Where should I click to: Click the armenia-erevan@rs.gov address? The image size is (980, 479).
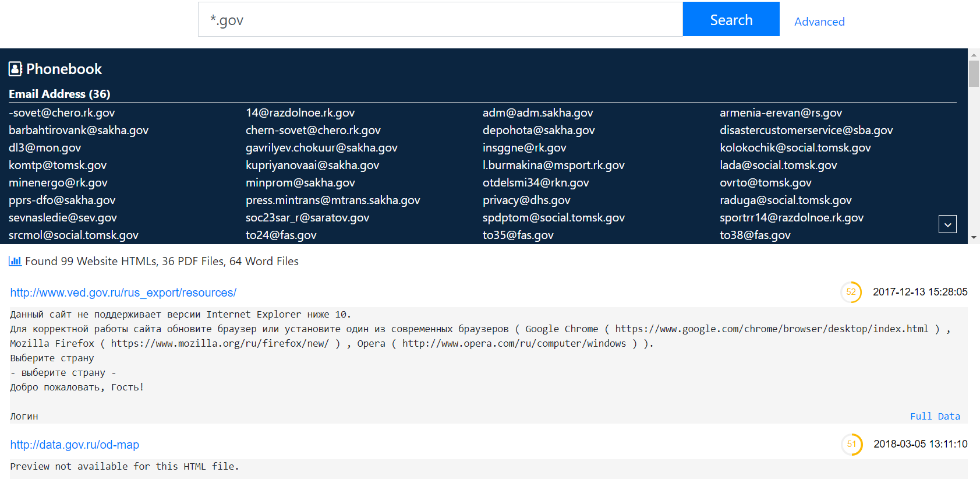pos(780,112)
